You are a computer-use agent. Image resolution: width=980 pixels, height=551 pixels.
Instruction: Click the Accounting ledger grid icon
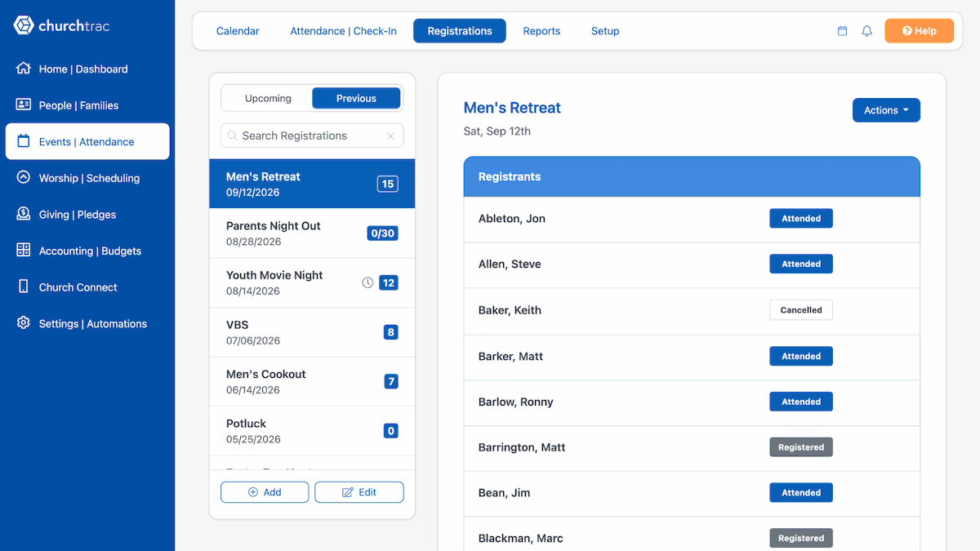pyautogui.click(x=24, y=250)
